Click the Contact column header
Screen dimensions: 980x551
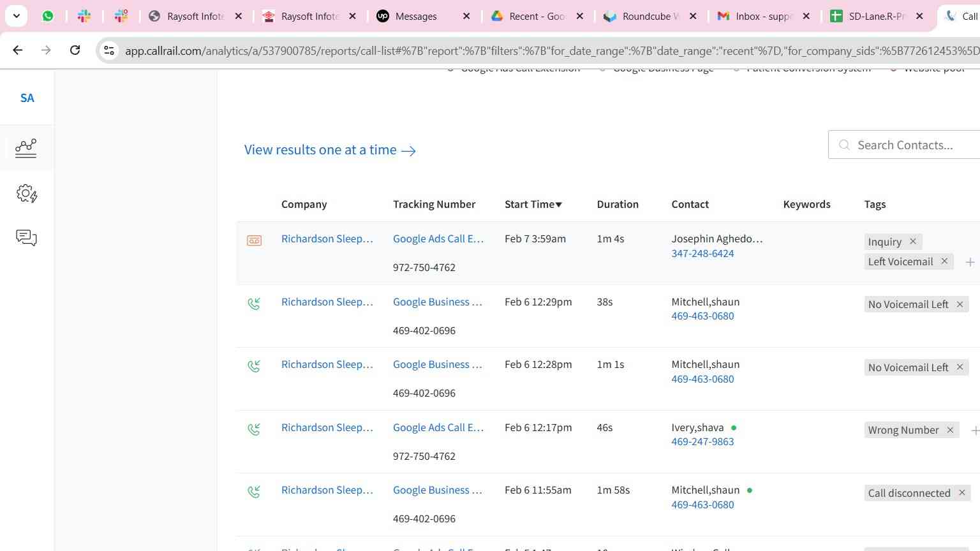[x=690, y=204]
